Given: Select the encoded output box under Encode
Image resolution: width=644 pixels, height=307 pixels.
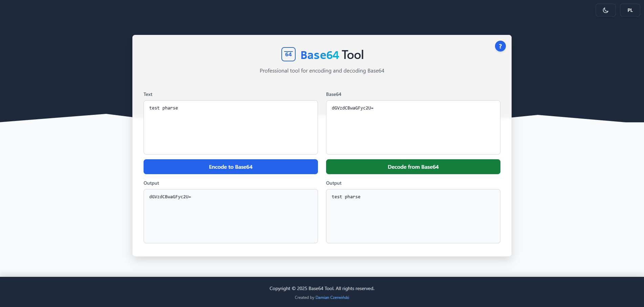Looking at the screenshot, I should pyautogui.click(x=231, y=216).
